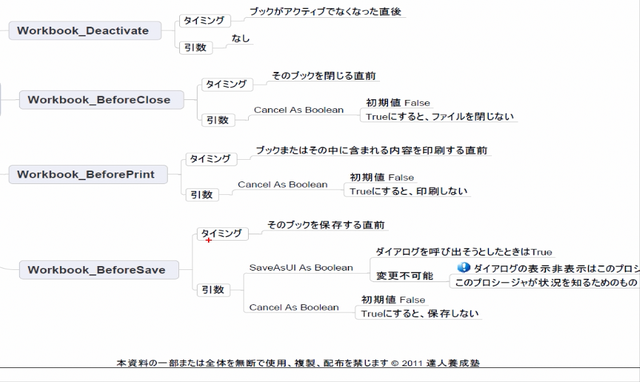Select the Workbook_BeforePrint node
The image size is (640, 382).
88,175
